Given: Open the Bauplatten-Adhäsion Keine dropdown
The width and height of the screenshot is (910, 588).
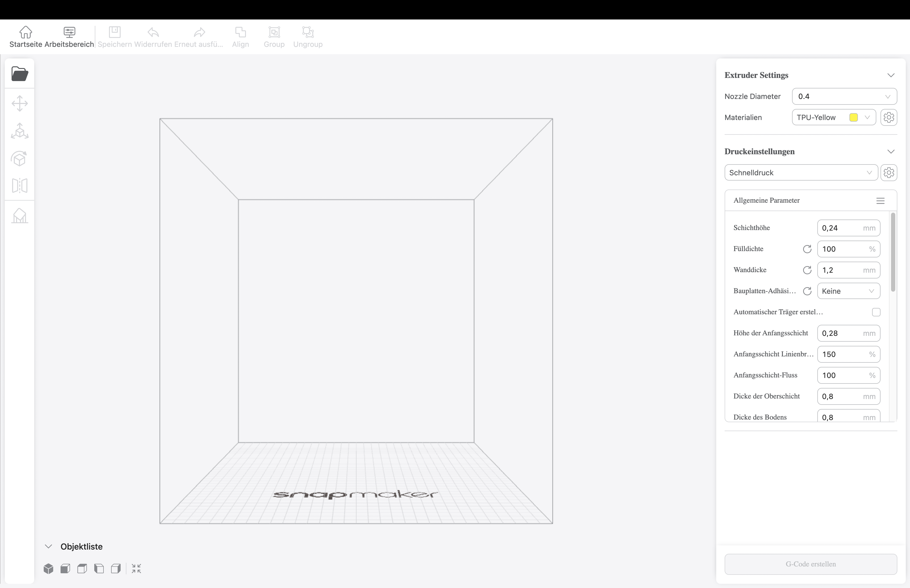Looking at the screenshot, I should pyautogui.click(x=848, y=291).
